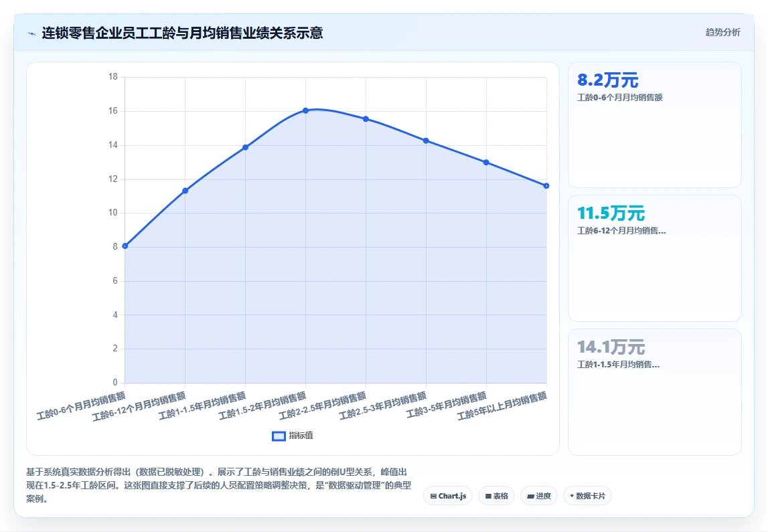Click the Chart.js tag button
The height and width of the screenshot is (532, 768).
click(448, 496)
